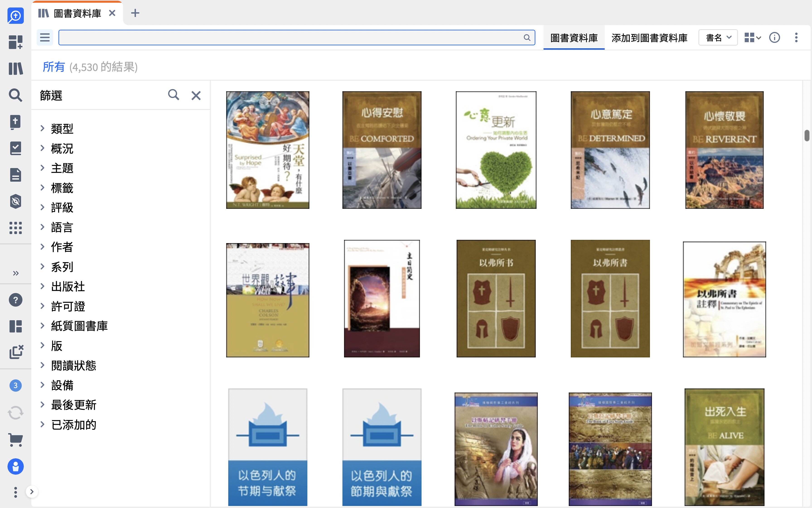Close the 篩選 filter panel
The height and width of the screenshot is (508, 812).
click(x=196, y=95)
